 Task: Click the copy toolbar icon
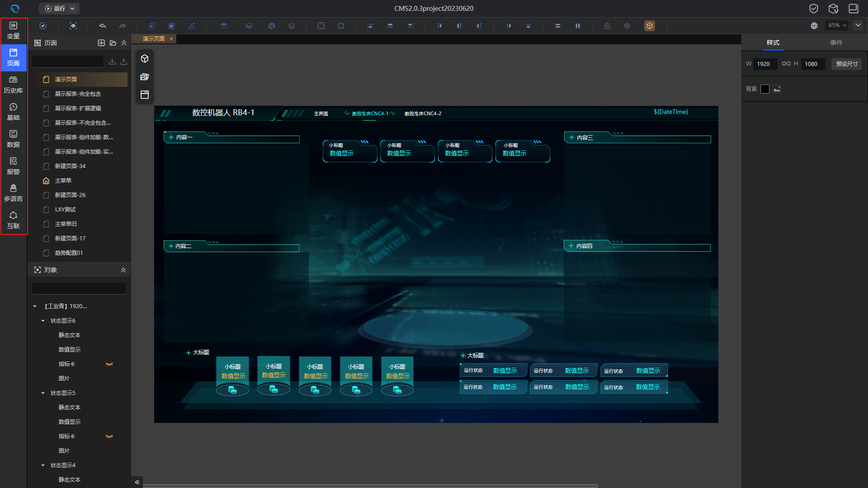(x=152, y=26)
